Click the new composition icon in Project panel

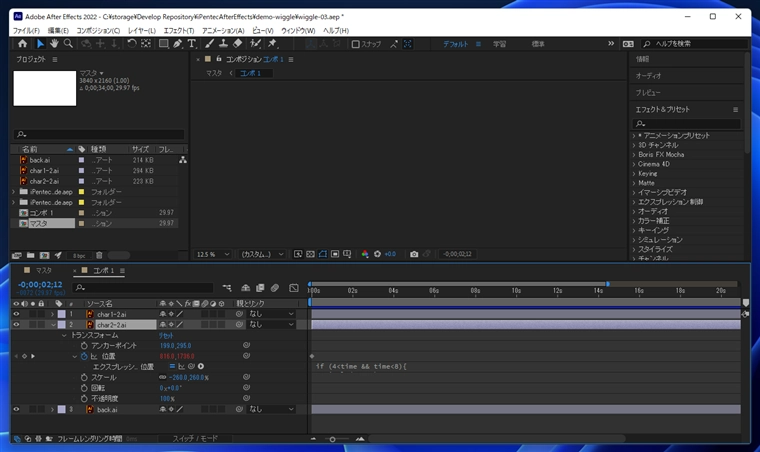[44, 255]
